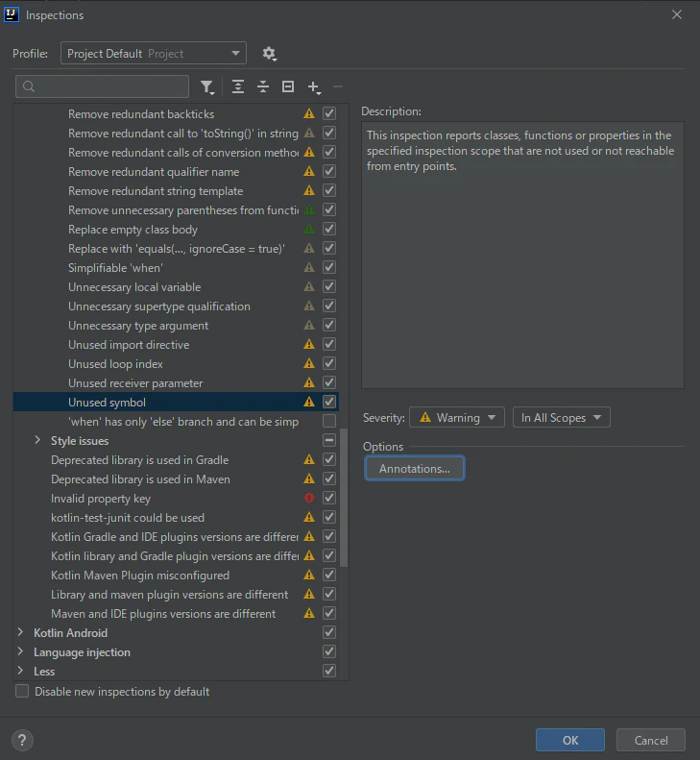Screen dimensions: 700x760
Task: Select Kotlin Maven Plugin misconfigured row
Action: (176, 575)
